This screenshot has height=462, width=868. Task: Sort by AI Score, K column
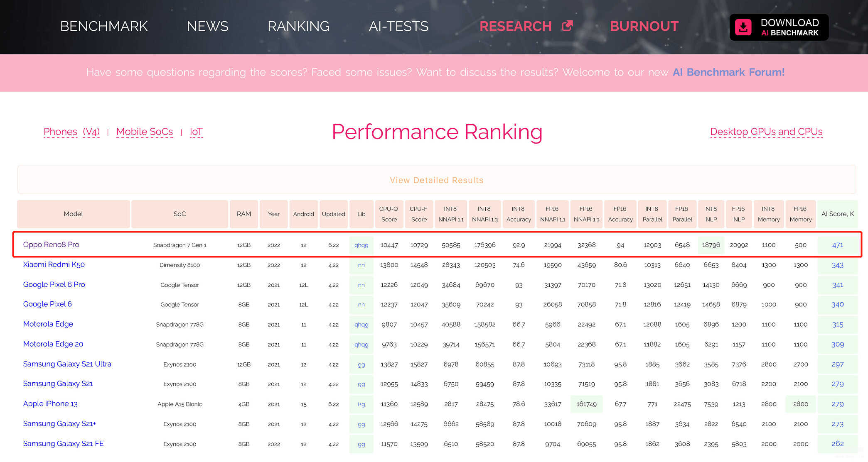click(x=837, y=214)
